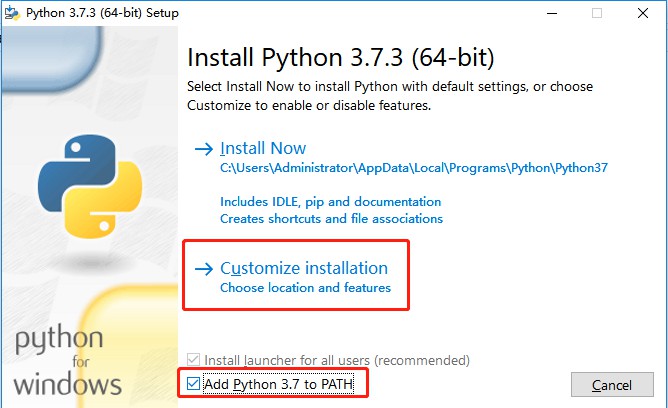Close the Python Setup window

pos(643,13)
